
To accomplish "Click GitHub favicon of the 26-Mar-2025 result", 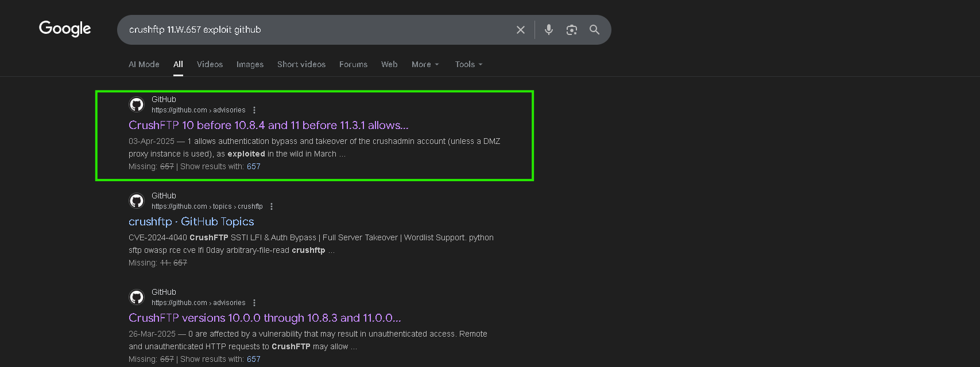I will (137, 297).
